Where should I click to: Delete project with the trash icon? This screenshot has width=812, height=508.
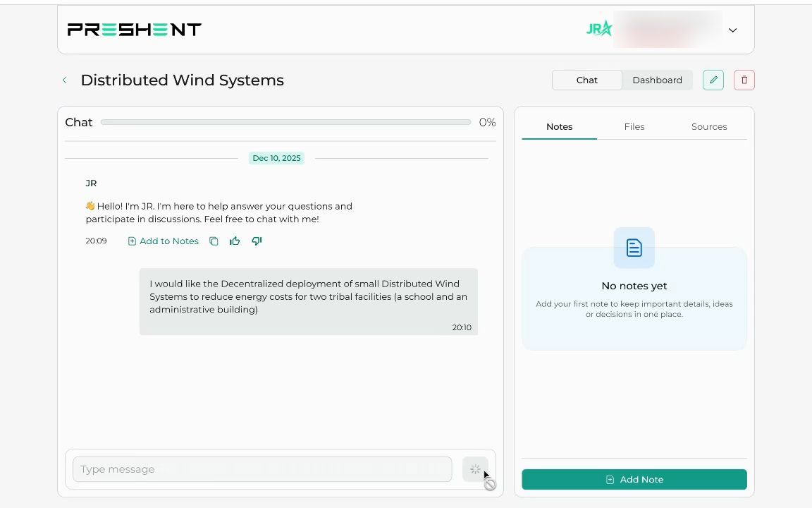coord(744,80)
